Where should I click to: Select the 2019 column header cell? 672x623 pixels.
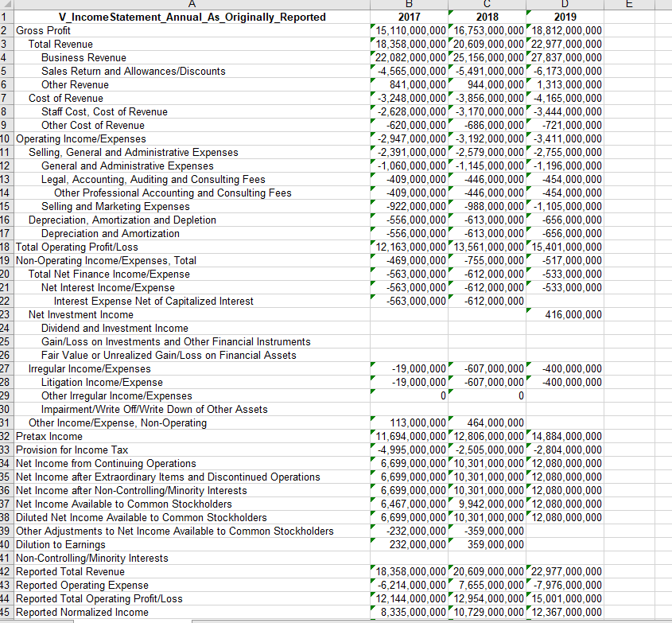[x=565, y=17]
